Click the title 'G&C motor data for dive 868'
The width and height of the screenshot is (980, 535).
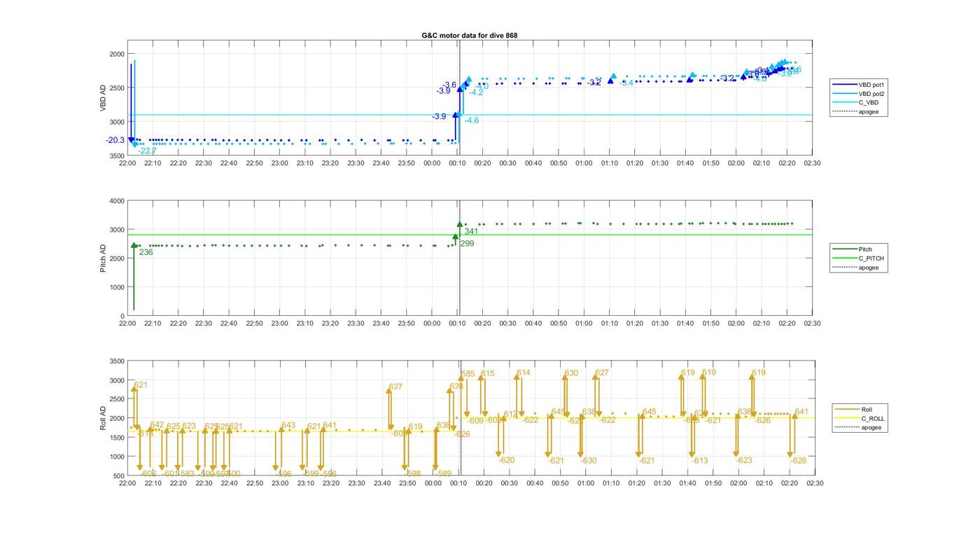469,35
